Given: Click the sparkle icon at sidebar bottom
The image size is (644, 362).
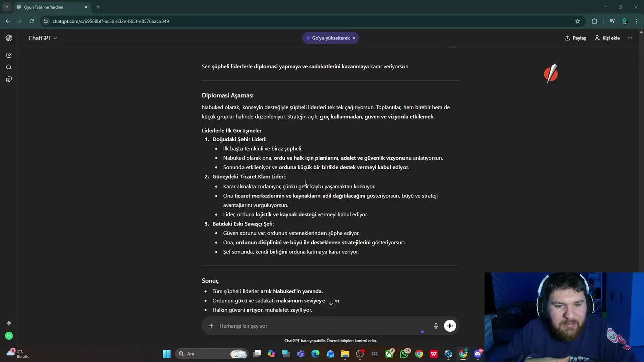Looking at the screenshot, I should click(x=9, y=323).
